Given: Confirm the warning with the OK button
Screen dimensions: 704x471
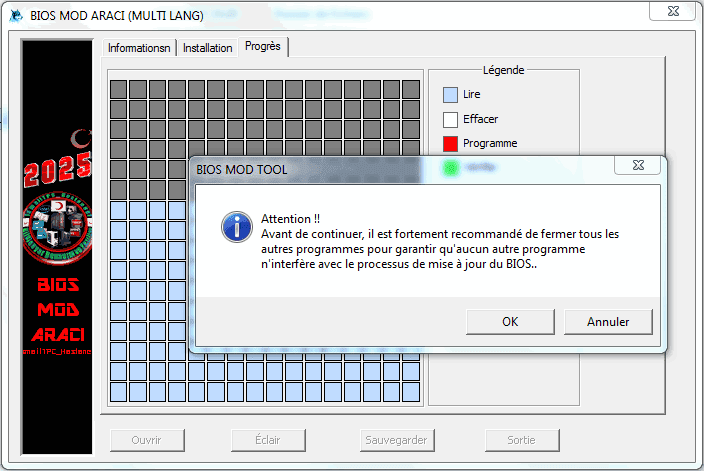Looking at the screenshot, I should coord(509,321).
